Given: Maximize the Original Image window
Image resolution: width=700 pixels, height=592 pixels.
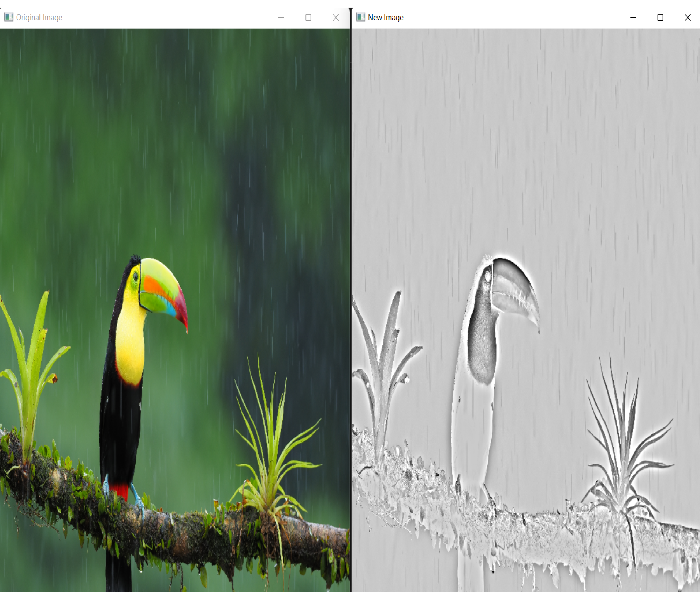Looking at the screenshot, I should pyautogui.click(x=308, y=17).
